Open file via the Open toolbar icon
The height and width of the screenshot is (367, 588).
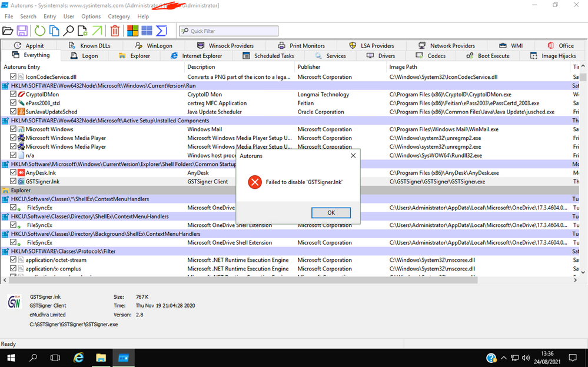[x=8, y=31]
